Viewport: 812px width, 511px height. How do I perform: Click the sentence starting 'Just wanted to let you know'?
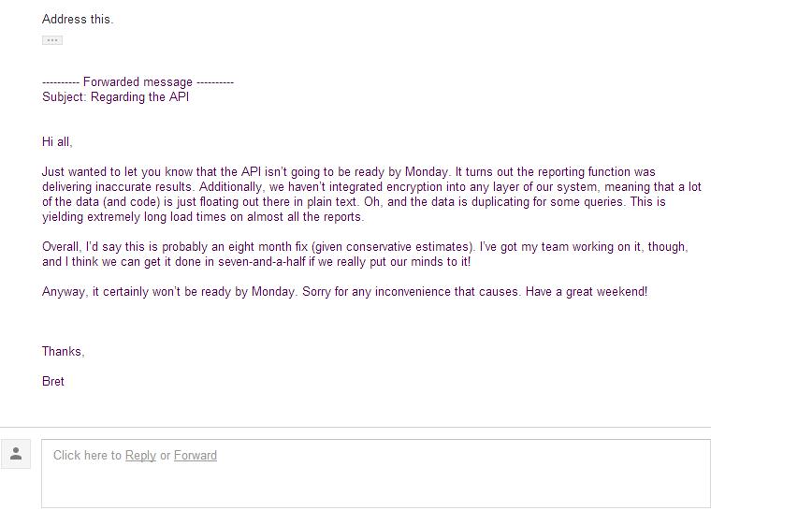[x=245, y=172]
